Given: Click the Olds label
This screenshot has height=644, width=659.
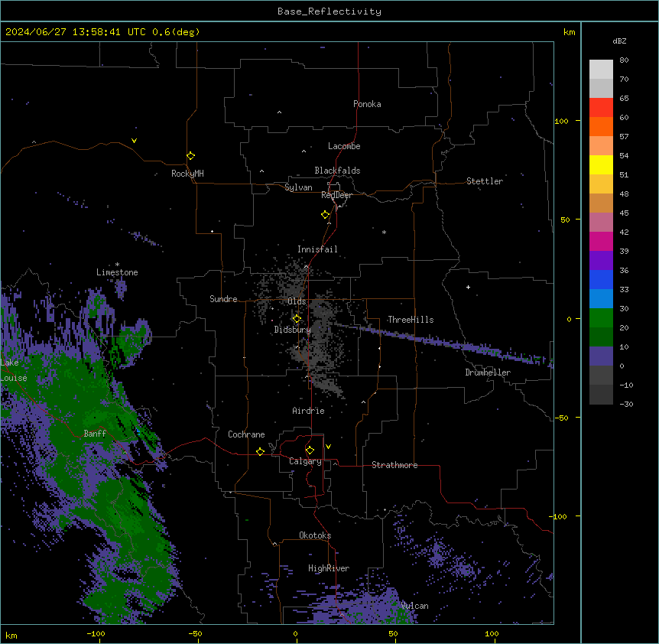Looking at the screenshot, I should point(297,301).
